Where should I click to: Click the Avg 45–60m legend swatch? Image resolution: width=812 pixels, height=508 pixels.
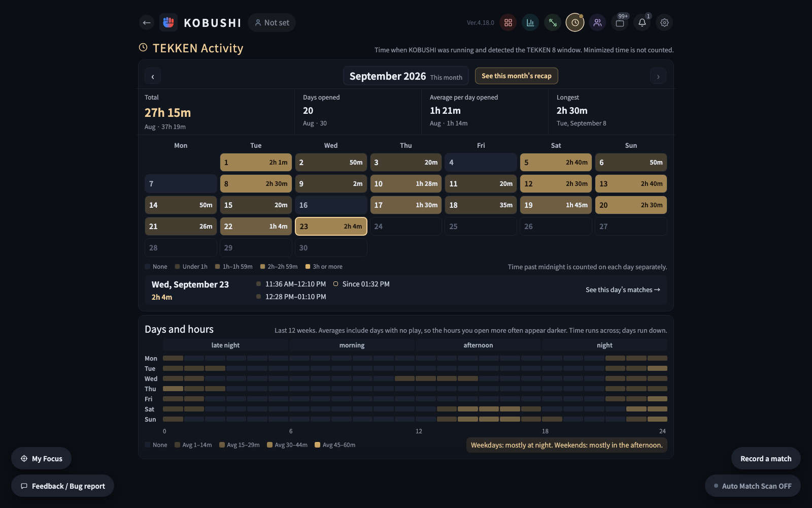pos(317,444)
